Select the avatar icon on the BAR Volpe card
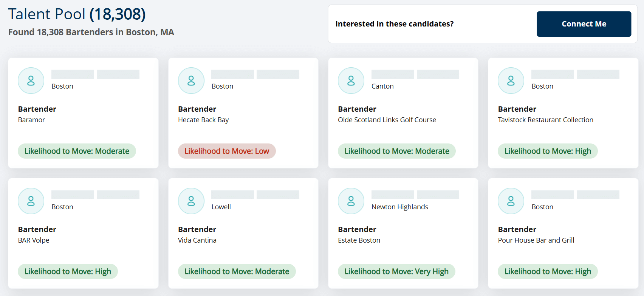Image resolution: width=644 pixels, height=296 pixels. pos(31,201)
